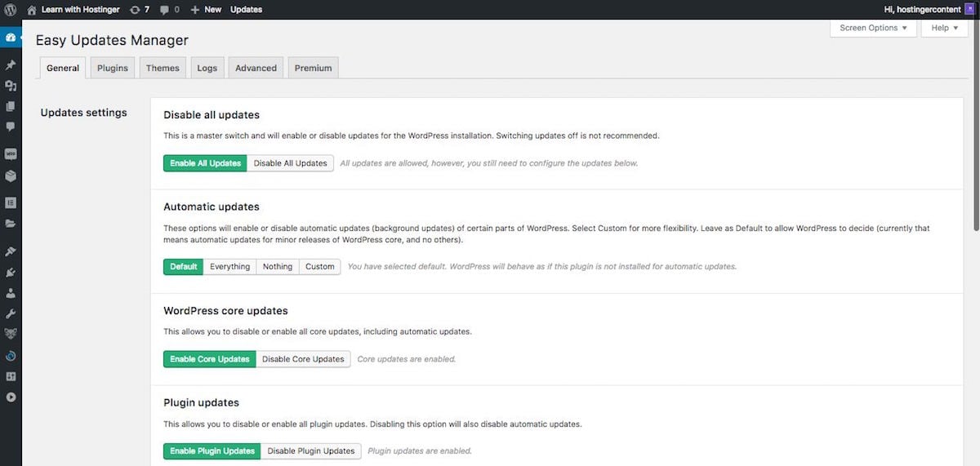The height and width of the screenshot is (466, 980).
Task: Set automatic updates to Everything
Action: (229, 267)
